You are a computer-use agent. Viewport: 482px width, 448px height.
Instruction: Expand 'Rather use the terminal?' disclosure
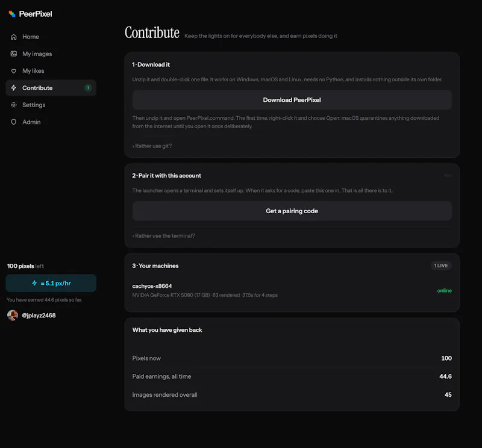point(163,235)
